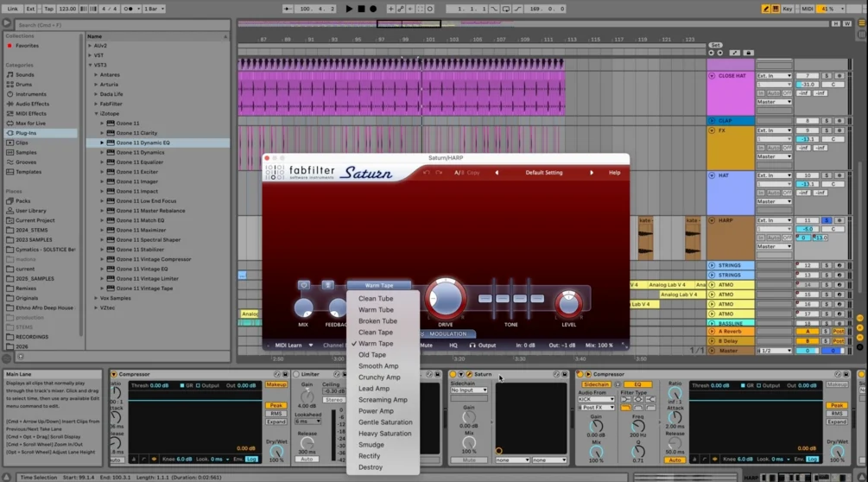
Task: Click Makeup button on left Compressor
Action: point(276,384)
